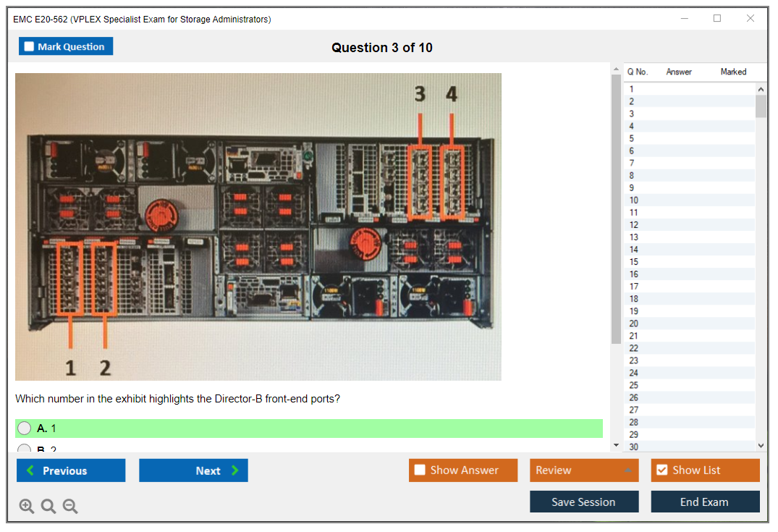Click the Marked column header
The image size is (778, 532).
[x=733, y=72]
